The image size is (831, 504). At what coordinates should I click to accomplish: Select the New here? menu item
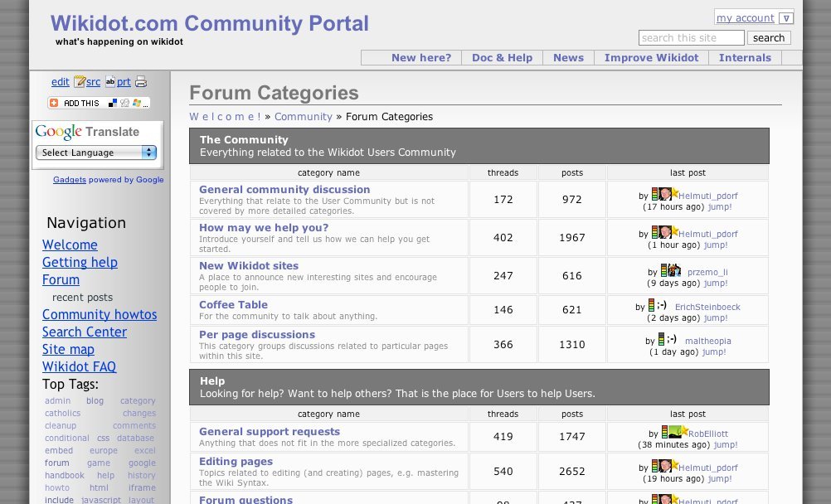click(x=421, y=57)
